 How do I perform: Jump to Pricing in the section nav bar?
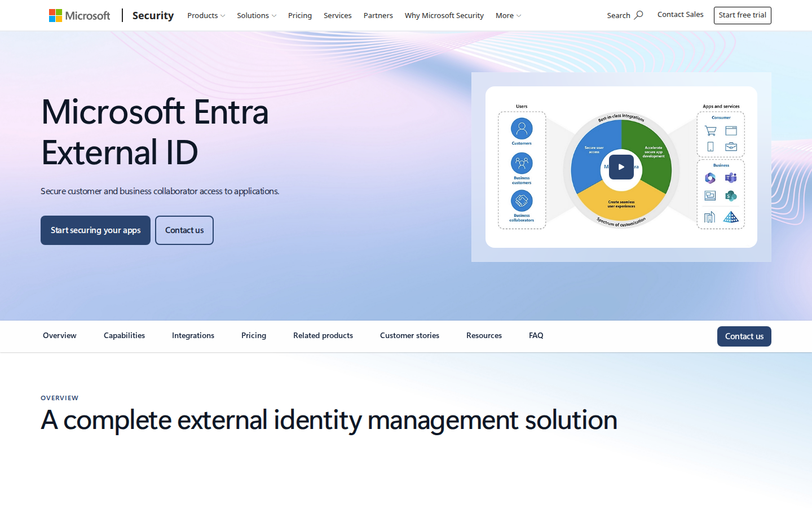[x=254, y=336]
